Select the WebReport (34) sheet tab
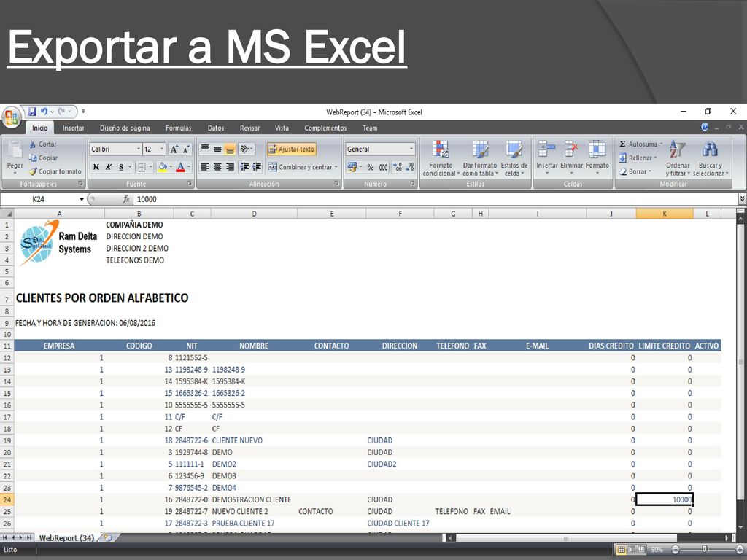 tap(66, 537)
